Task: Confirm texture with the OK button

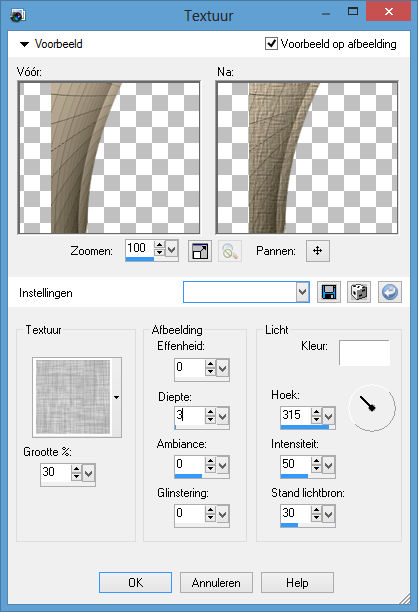Action: coord(135,583)
